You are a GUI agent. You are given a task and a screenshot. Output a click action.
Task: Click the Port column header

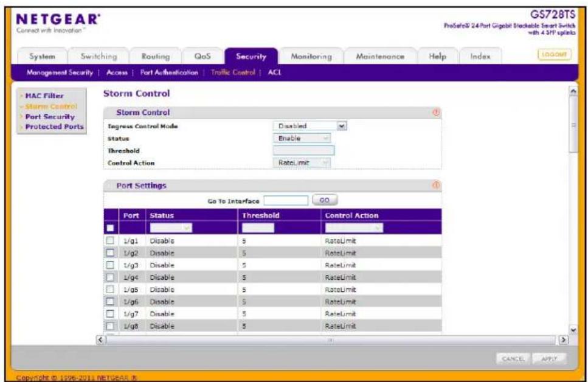point(131,215)
